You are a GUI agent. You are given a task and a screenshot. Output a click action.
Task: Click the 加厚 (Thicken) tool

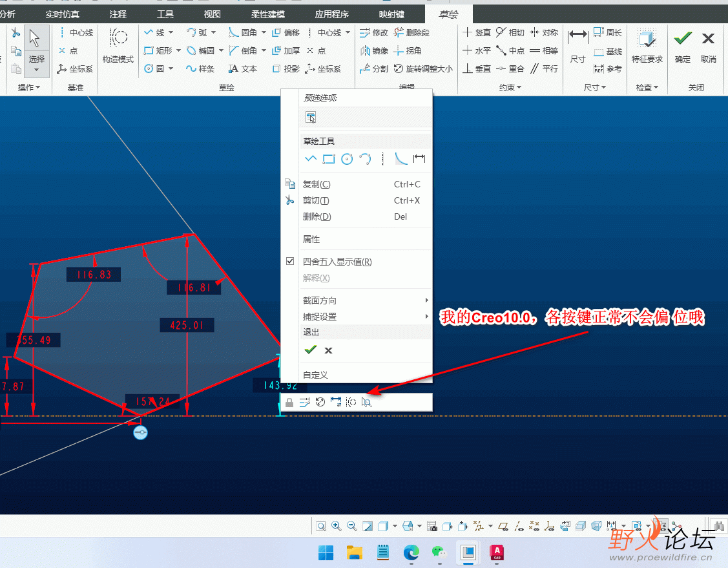tap(286, 50)
